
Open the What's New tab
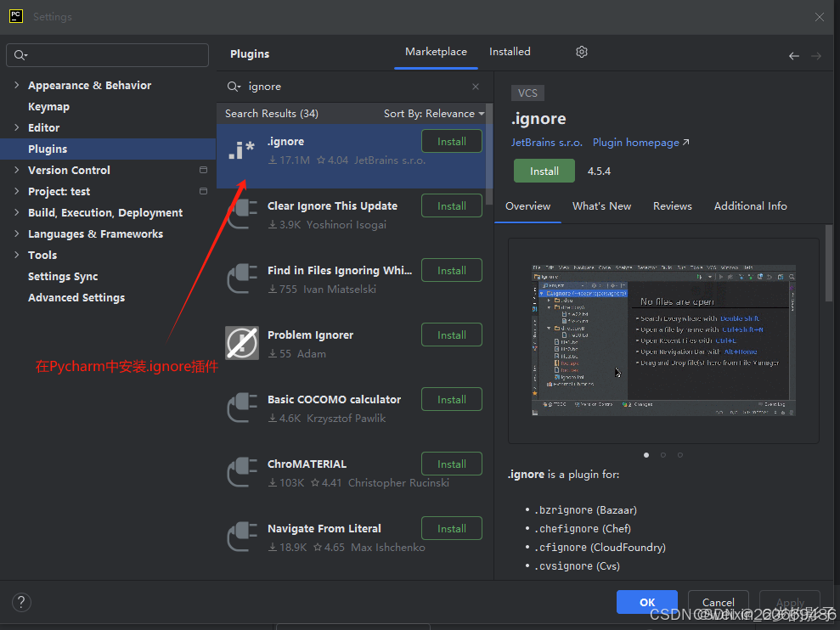(x=601, y=206)
